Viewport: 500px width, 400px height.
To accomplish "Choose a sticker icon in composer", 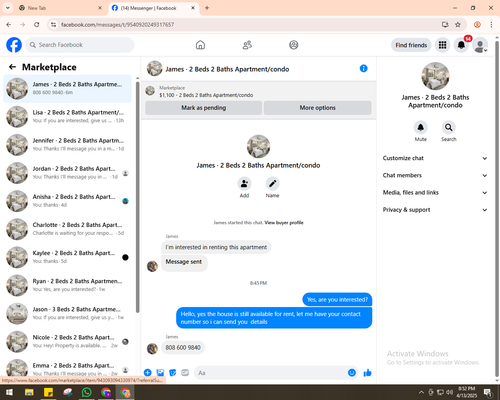I will [x=173, y=373].
